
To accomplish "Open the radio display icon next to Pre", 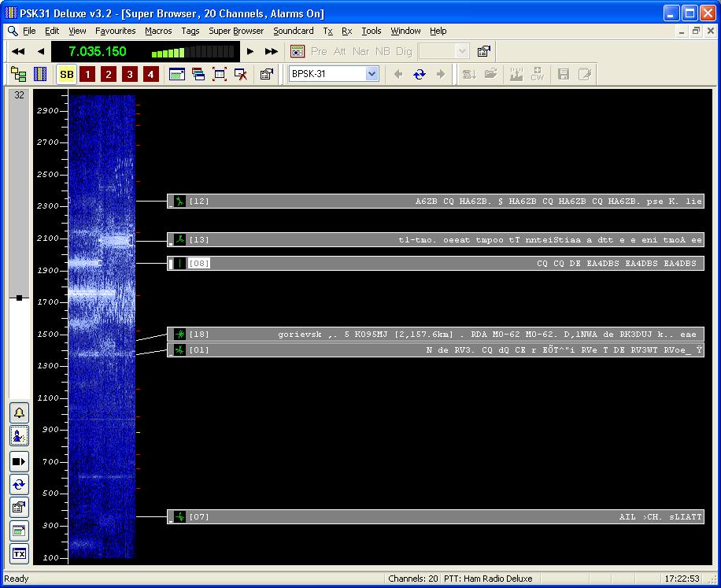I will 298,51.
